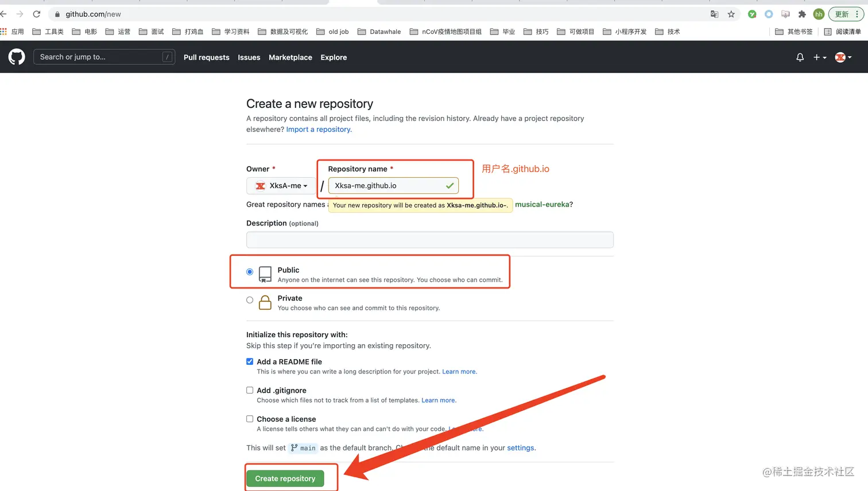Open the hh browser profile avatar
This screenshot has height=491, width=868.
pos(819,14)
